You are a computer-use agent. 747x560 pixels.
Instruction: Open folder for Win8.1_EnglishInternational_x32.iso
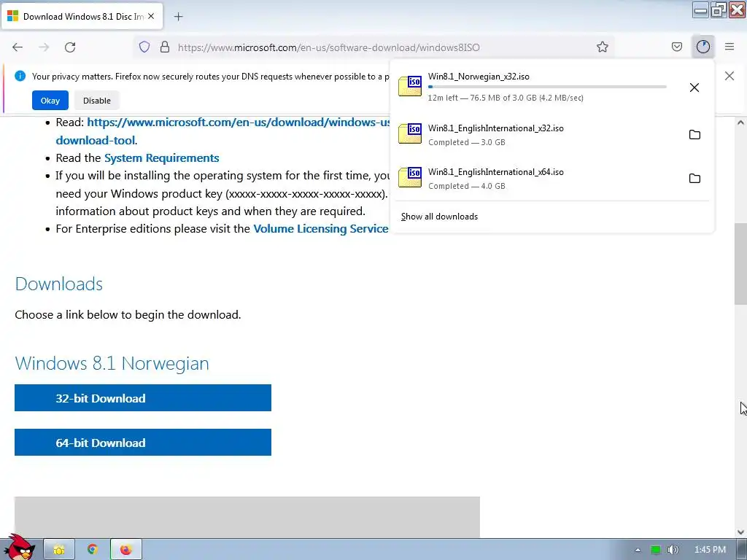[694, 135]
